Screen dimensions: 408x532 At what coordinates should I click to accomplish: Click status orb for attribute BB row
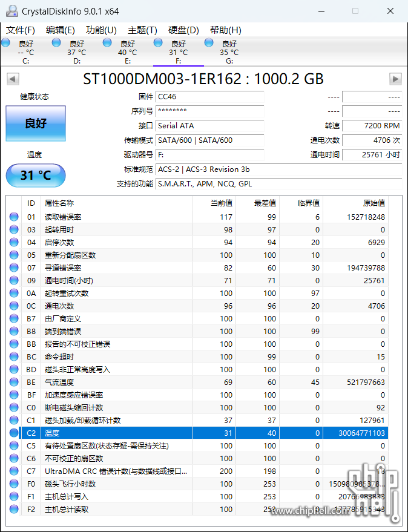point(14,344)
